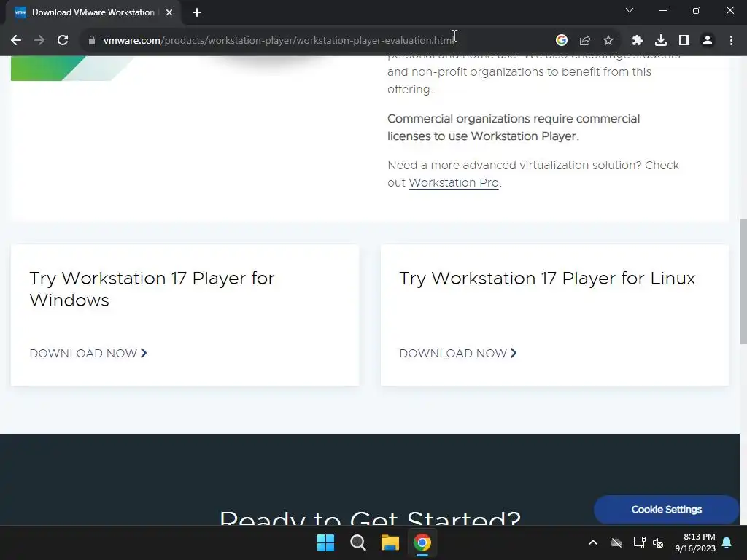Bookmark this page with star icon
Viewport: 747px width, 560px height.
coord(608,41)
